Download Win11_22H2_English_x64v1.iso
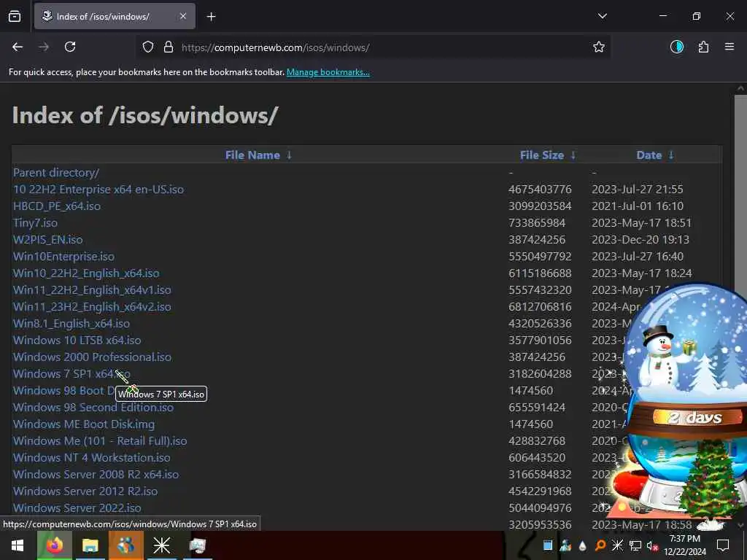Image resolution: width=747 pixels, height=560 pixels. [x=92, y=290]
